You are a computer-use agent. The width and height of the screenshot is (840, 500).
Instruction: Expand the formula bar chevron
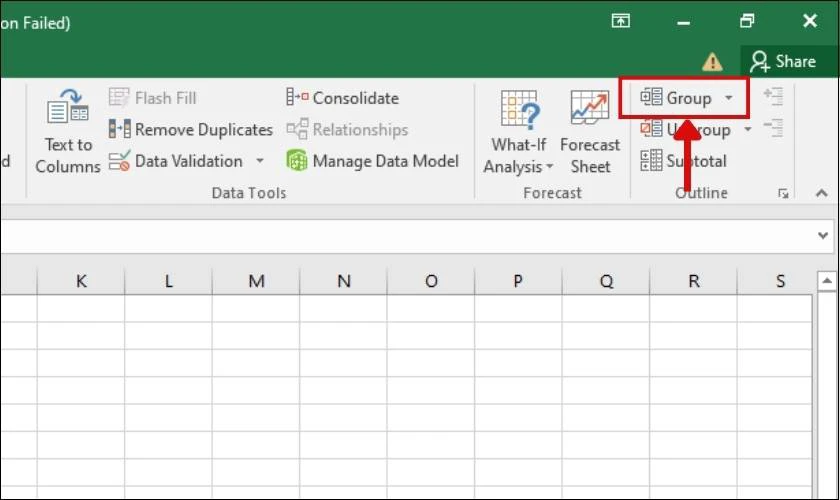823,235
